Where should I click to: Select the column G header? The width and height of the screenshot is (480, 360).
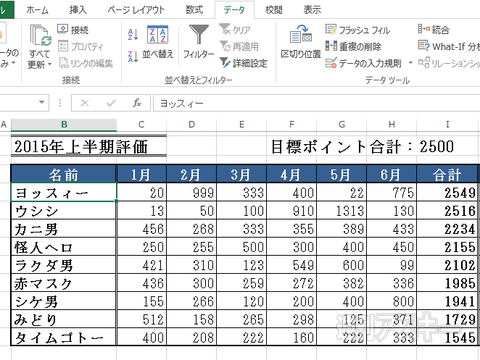click(x=342, y=125)
